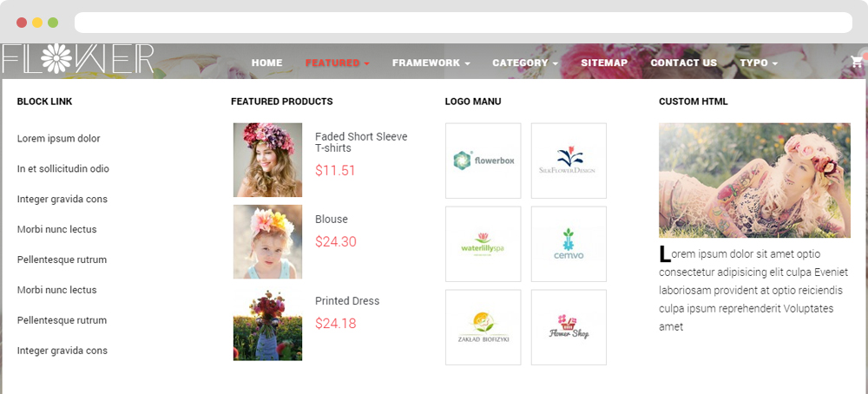Viewport: 868px width, 394px height.
Task: Click the browser address bar
Action: [x=464, y=23]
